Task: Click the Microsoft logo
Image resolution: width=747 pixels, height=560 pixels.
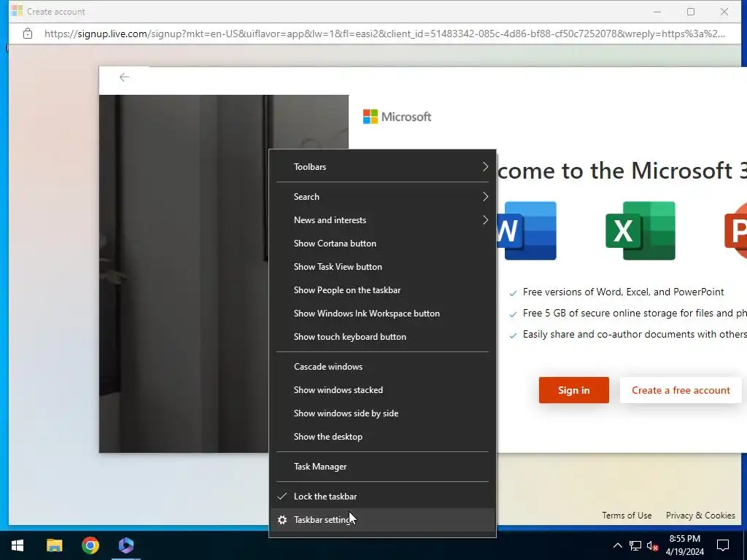Action: pos(397,117)
